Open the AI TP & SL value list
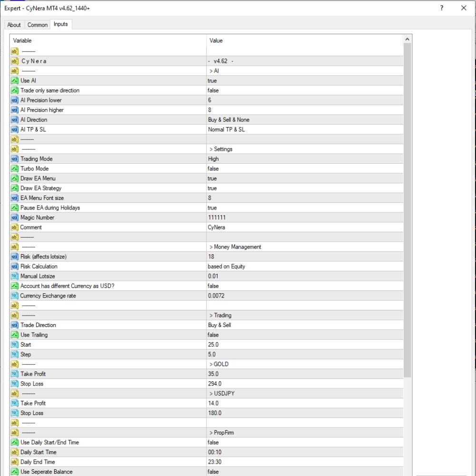The height and width of the screenshot is (476, 476). (305, 129)
